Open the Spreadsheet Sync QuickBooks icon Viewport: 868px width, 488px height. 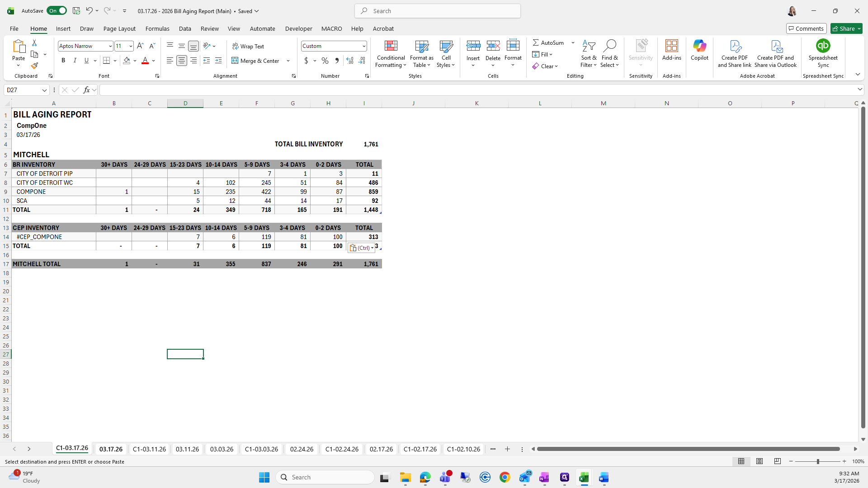(823, 46)
